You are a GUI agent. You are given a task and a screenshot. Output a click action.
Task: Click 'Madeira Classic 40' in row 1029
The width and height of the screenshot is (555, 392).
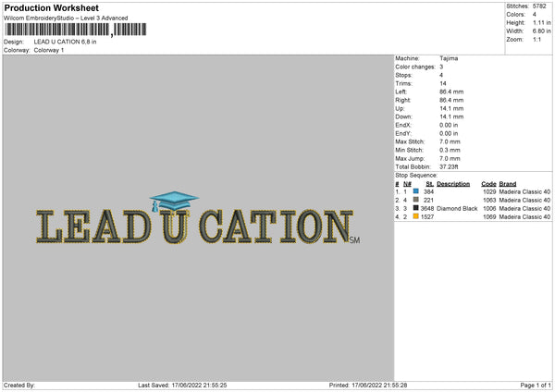click(524, 191)
